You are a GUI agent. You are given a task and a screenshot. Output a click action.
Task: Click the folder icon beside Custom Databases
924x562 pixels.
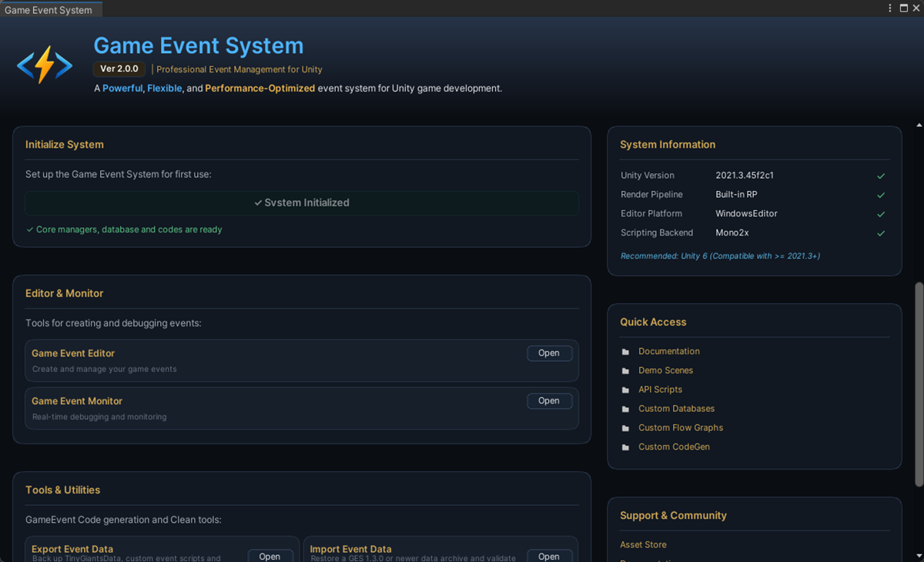(x=625, y=410)
